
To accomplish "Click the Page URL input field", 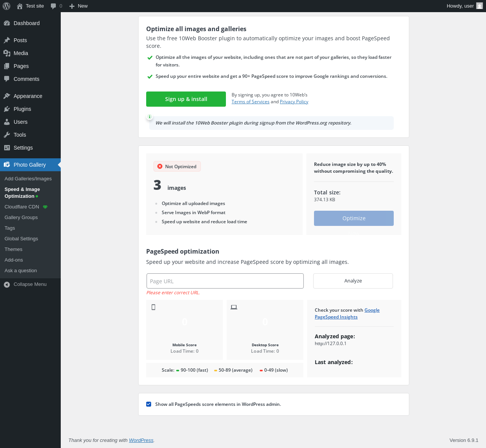I will coord(225,281).
